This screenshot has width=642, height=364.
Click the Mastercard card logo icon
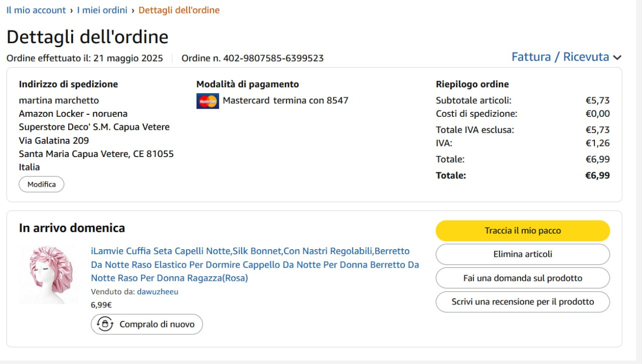208,101
